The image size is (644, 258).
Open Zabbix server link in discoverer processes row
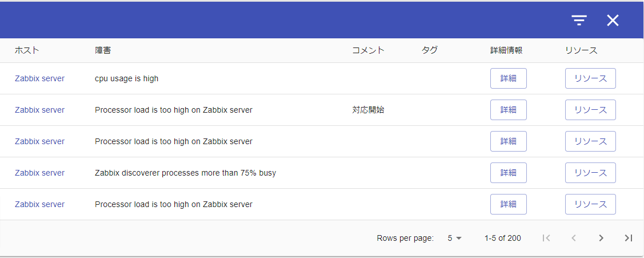coord(39,173)
